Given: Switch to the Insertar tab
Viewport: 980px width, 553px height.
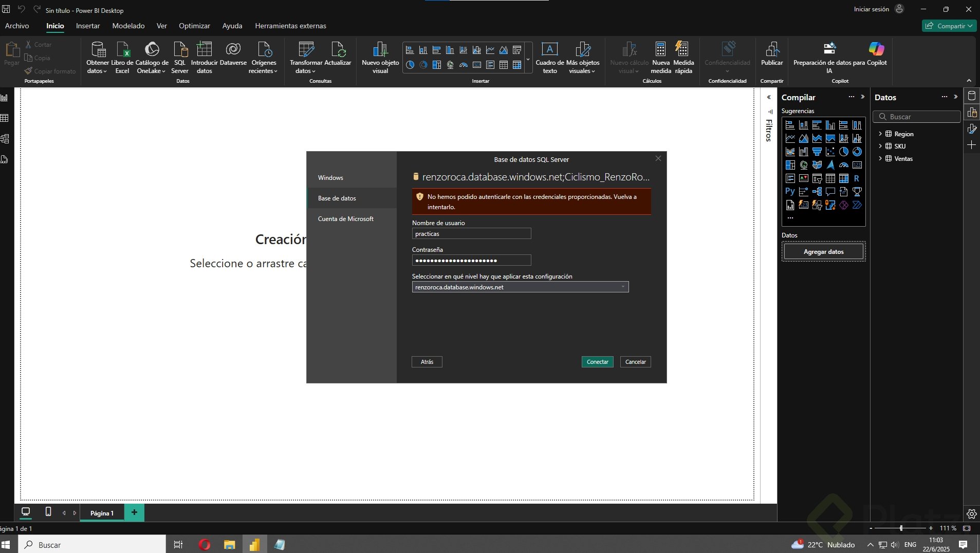Looking at the screenshot, I should 88,26.
